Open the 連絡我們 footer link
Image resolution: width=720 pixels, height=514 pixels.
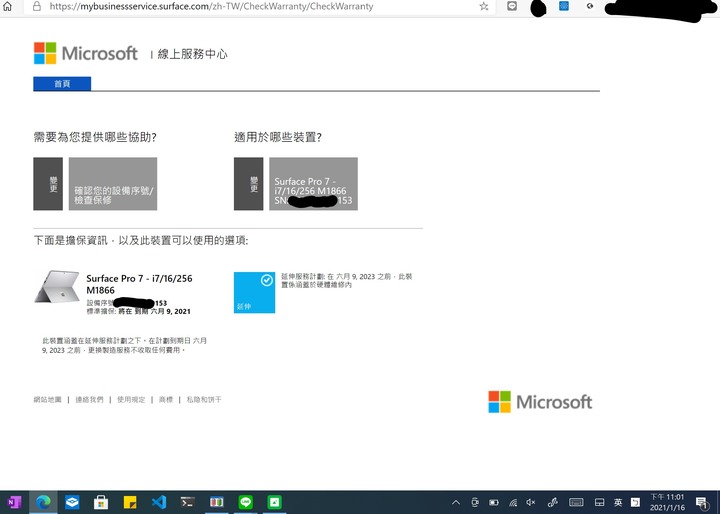[90, 400]
